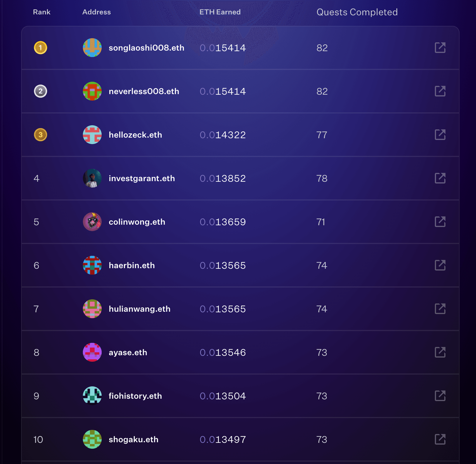
Task: Open external link for shogaku.eth
Action: point(440,439)
